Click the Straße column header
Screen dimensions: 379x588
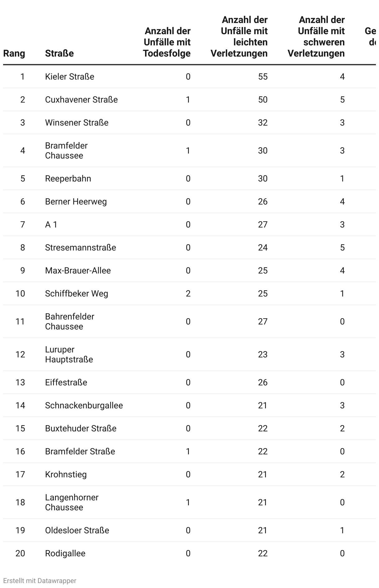pos(59,53)
